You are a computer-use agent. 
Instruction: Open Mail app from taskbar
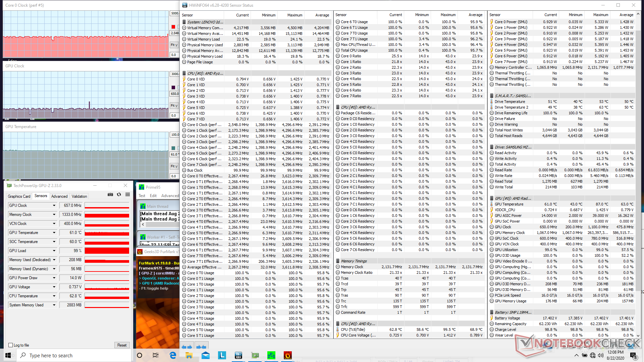click(206, 355)
